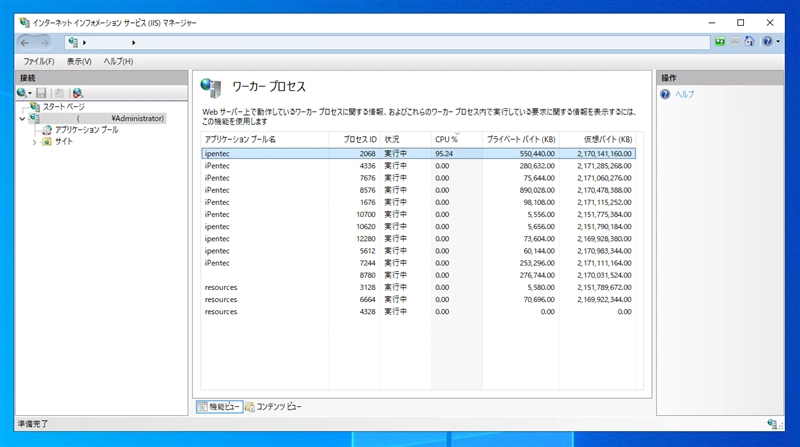800x447 pixels.
Task: Sort by プライベート バイト (KB) column header
Action: pos(520,139)
